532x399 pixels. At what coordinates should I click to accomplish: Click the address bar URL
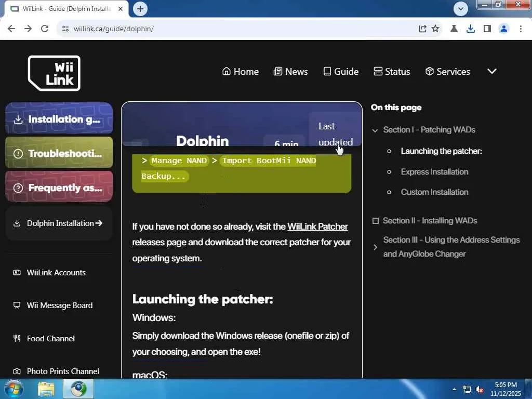pos(114,29)
